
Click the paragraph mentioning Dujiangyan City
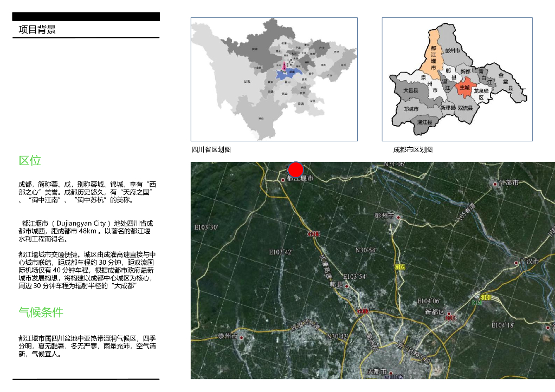pyautogui.click(x=86, y=231)
